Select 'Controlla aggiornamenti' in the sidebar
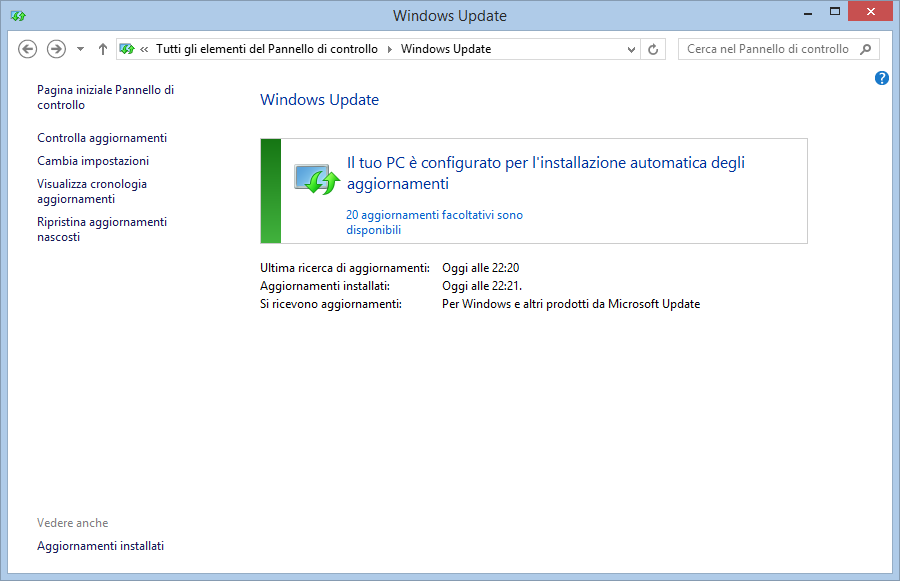The width and height of the screenshot is (900, 581). pyautogui.click(x=102, y=138)
